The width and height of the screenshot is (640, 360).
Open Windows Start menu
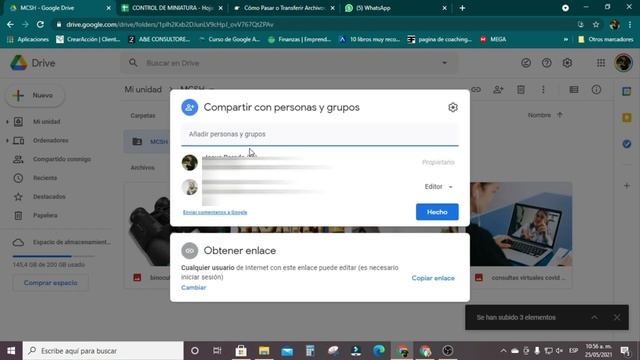(x=11, y=351)
